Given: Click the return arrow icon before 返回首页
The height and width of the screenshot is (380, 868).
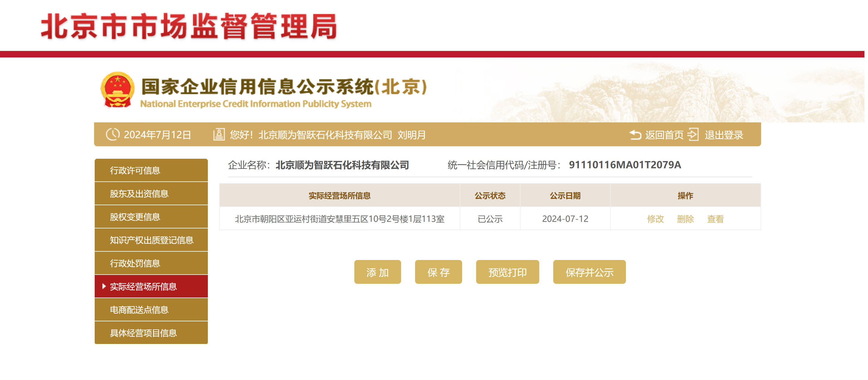Looking at the screenshot, I should (x=635, y=135).
